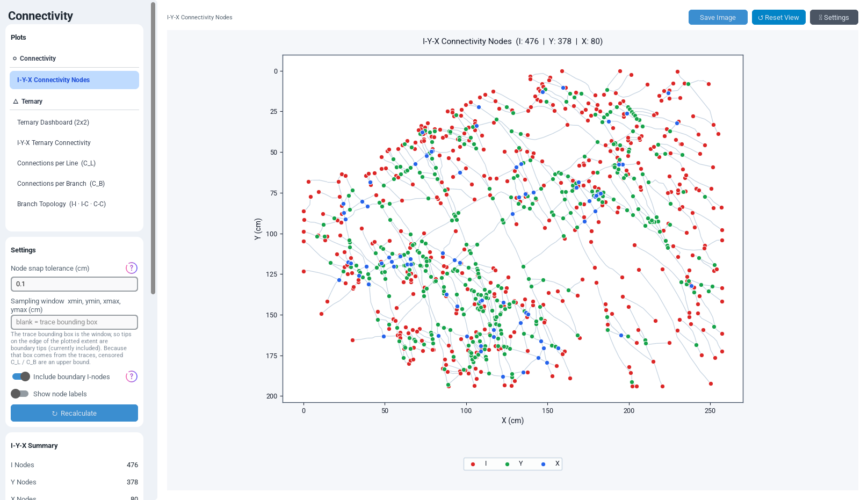The width and height of the screenshot is (868, 500).
Task: Open the Settings button at top right
Action: (834, 17)
